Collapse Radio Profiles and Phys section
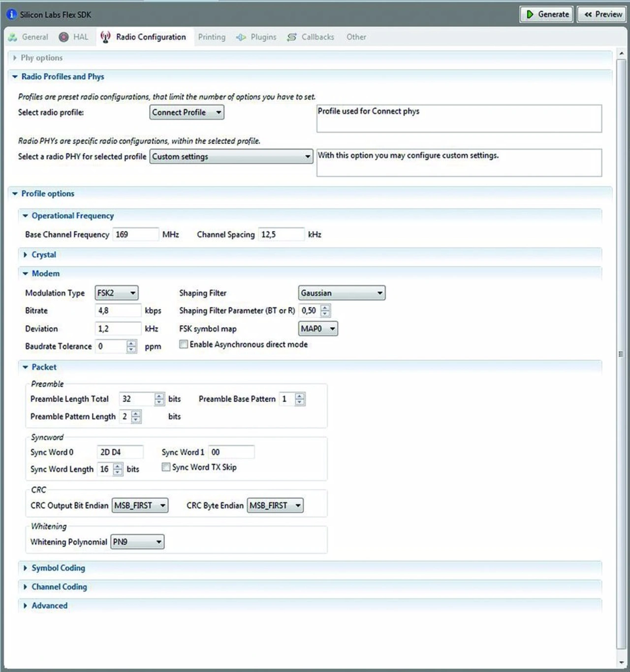Screen dimensions: 630x672 [15, 77]
